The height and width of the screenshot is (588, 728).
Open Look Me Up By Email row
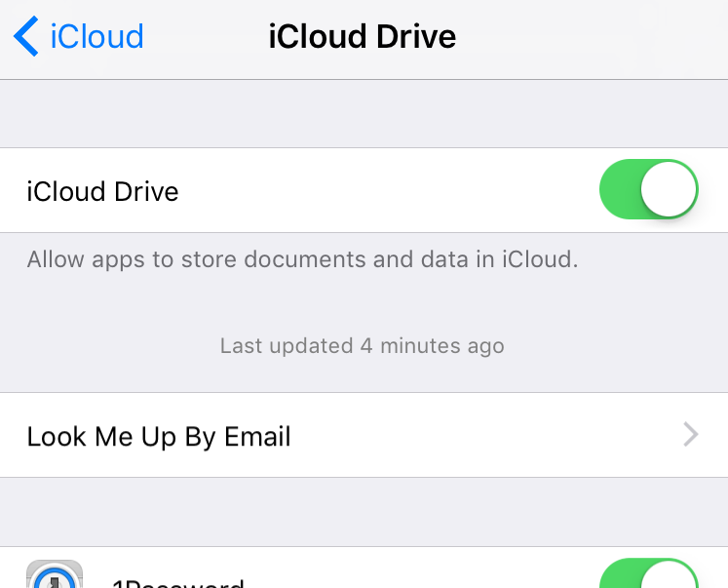364,435
